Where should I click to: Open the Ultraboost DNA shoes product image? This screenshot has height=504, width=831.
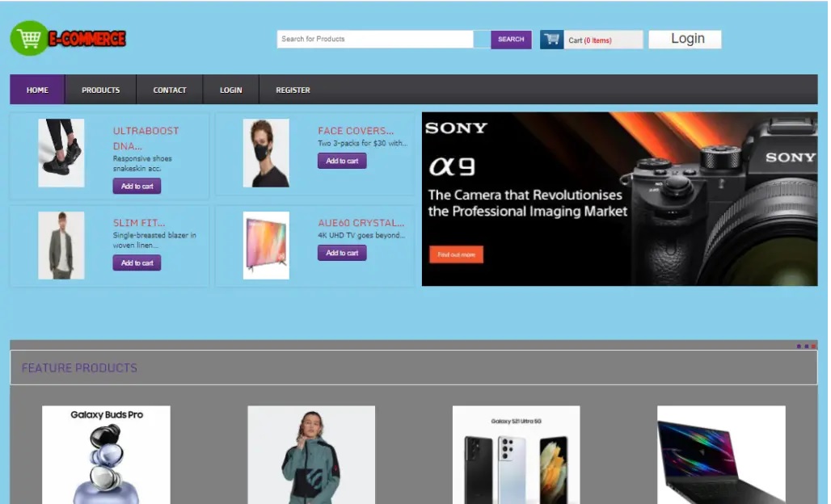61,153
